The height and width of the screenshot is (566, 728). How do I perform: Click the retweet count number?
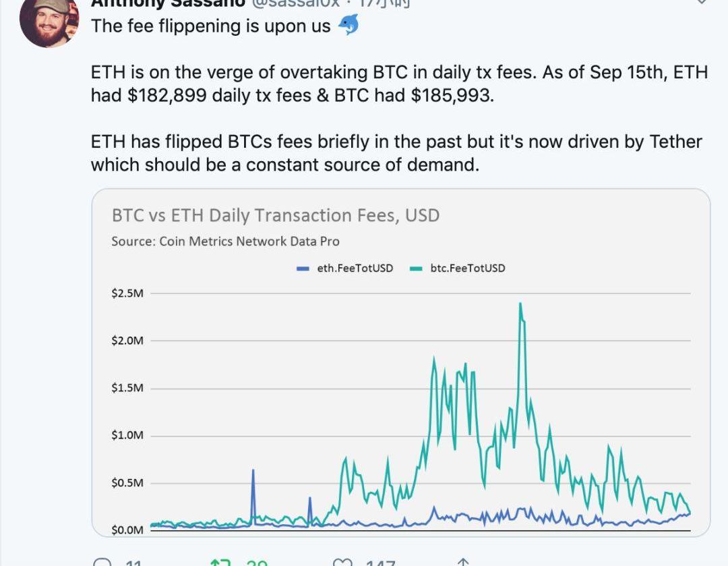click(x=257, y=563)
